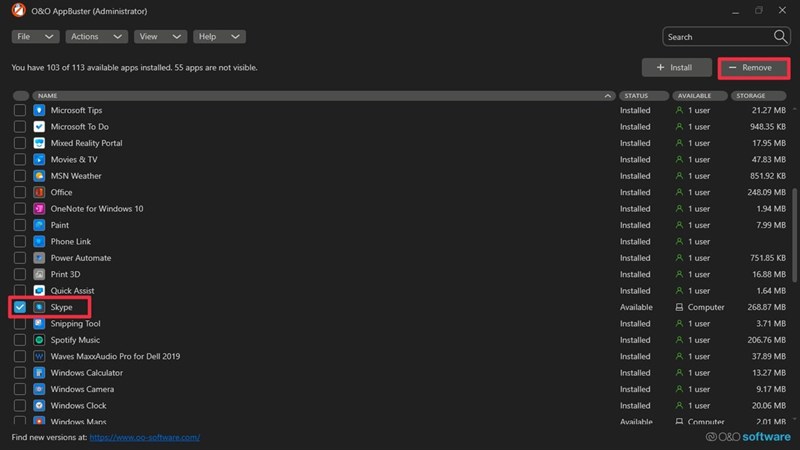The image size is (800, 450).
Task: Click the Spotify Music app icon
Action: pos(39,340)
